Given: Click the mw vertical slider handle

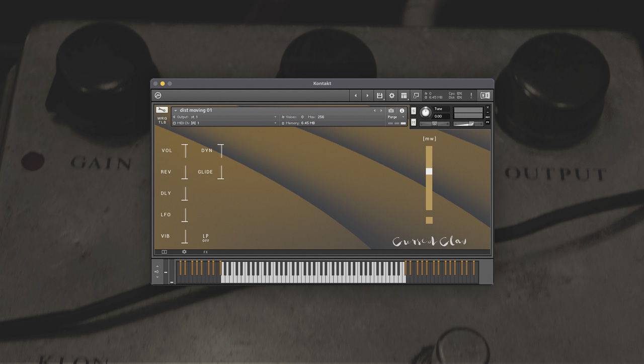Looking at the screenshot, I should pyautogui.click(x=429, y=171).
